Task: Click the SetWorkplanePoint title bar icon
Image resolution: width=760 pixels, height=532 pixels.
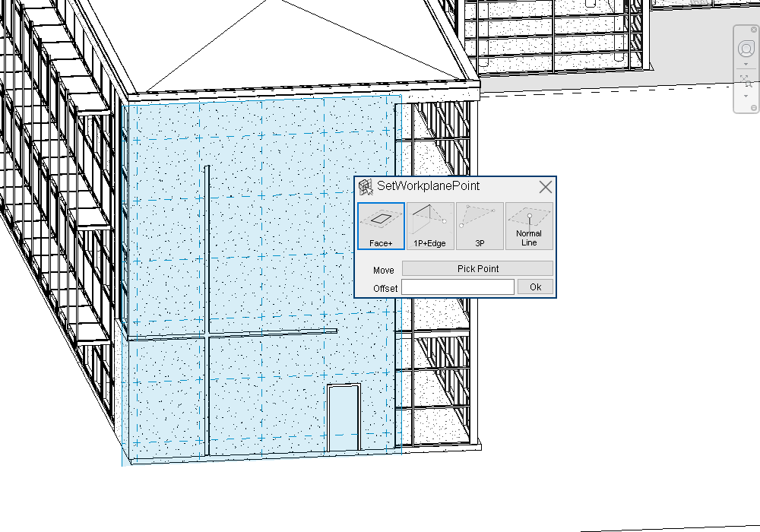Action: [x=364, y=185]
